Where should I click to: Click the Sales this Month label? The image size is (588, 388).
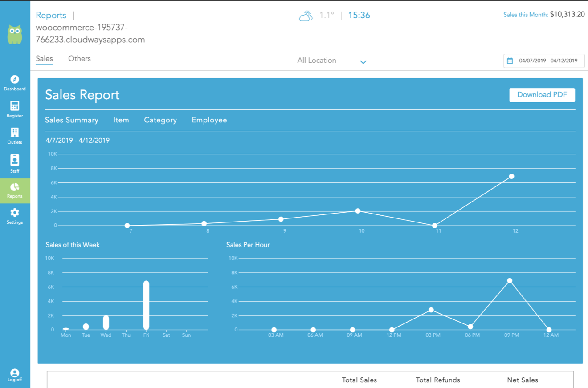click(526, 15)
